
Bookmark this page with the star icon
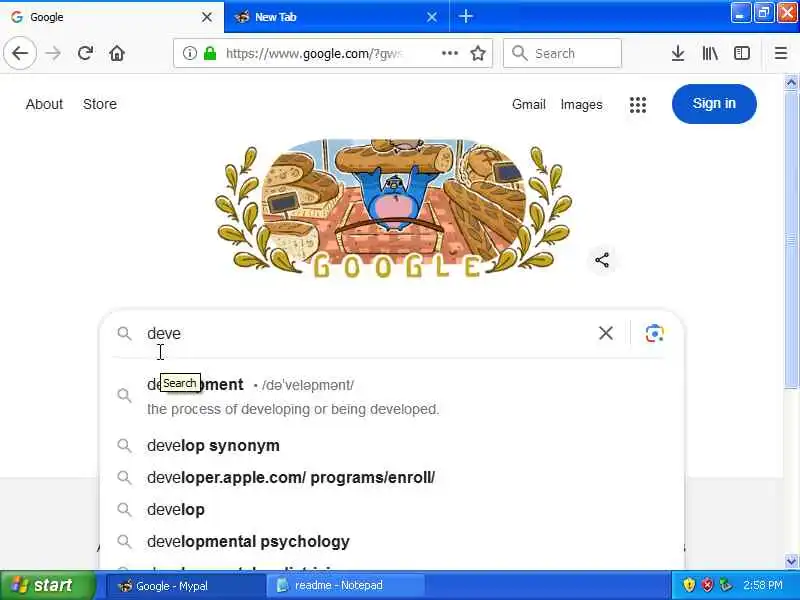[x=478, y=53]
